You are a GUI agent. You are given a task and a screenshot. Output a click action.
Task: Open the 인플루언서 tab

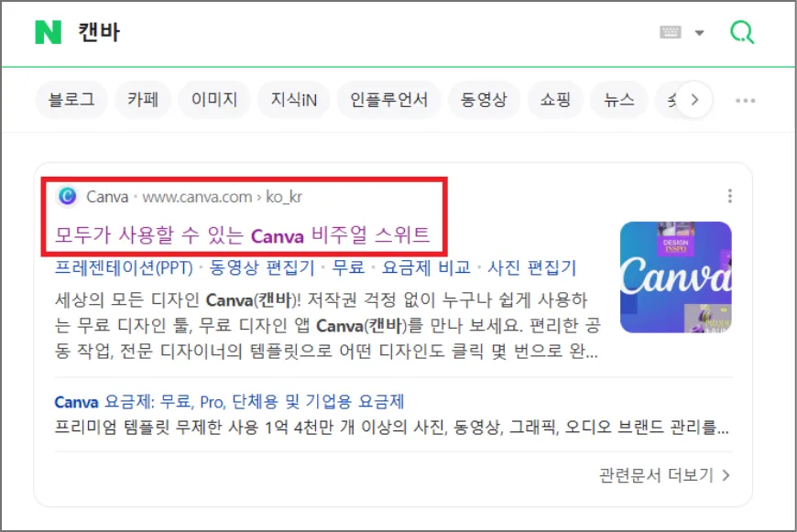(388, 100)
